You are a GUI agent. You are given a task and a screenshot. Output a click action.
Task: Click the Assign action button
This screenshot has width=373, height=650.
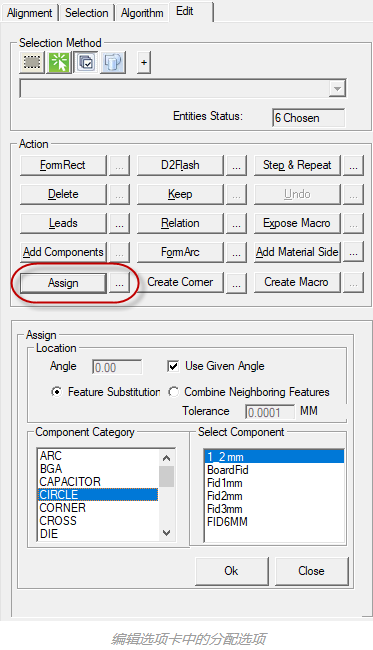tap(63, 283)
